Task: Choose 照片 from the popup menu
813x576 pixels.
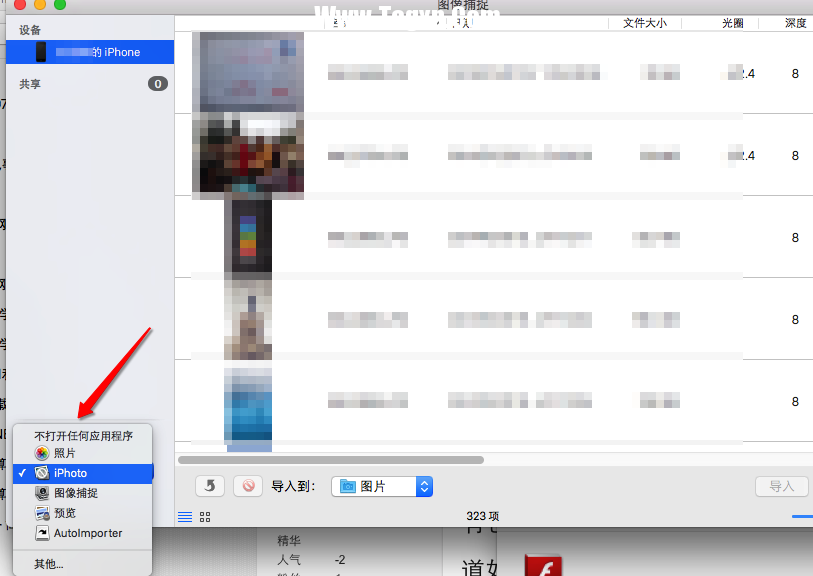Action: point(83,453)
